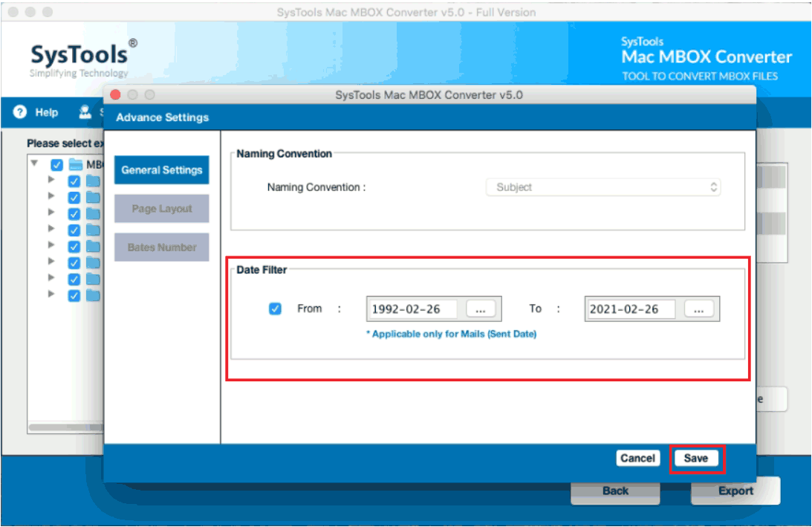Image resolution: width=812 pixels, height=527 pixels.
Task: Select the last subfolder icon in tree
Action: (93, 295)
